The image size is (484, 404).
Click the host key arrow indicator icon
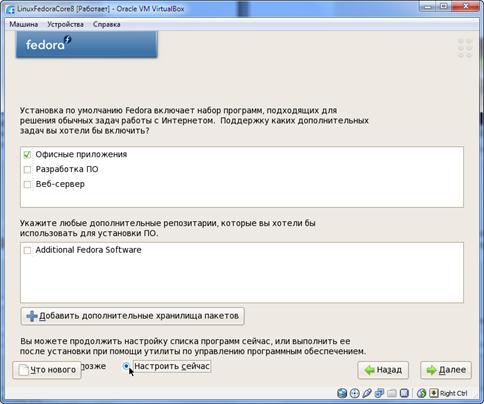(433, 393)
